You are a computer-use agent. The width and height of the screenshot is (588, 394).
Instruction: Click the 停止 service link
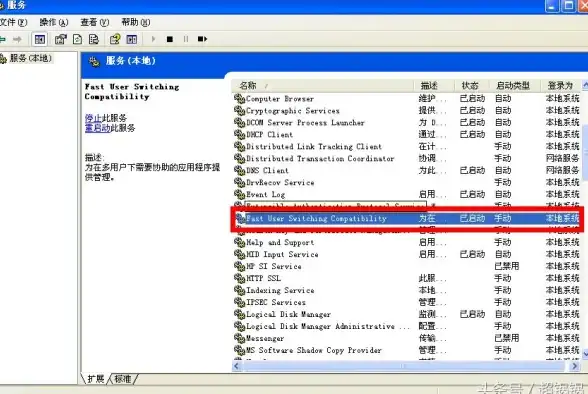93,118
